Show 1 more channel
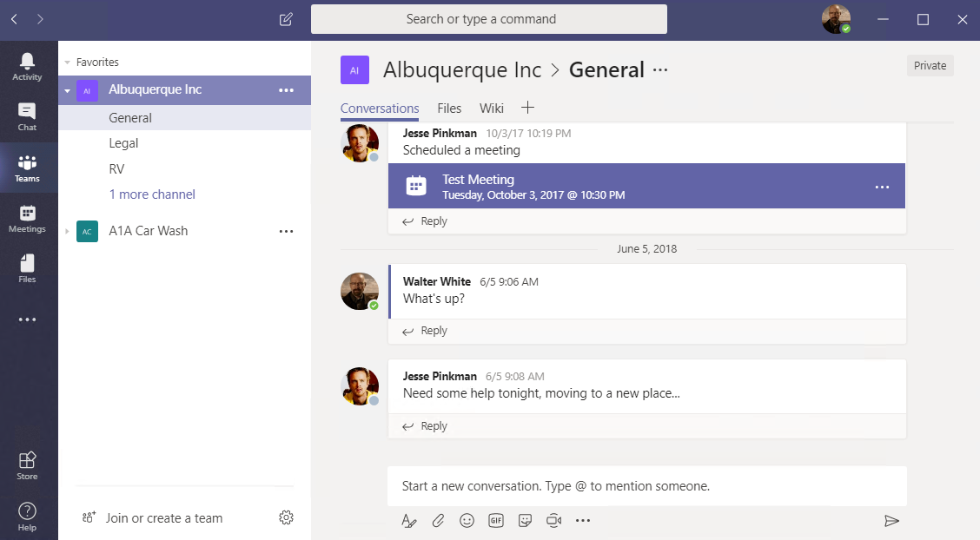The image size is (980, 540). click(152, 194)
